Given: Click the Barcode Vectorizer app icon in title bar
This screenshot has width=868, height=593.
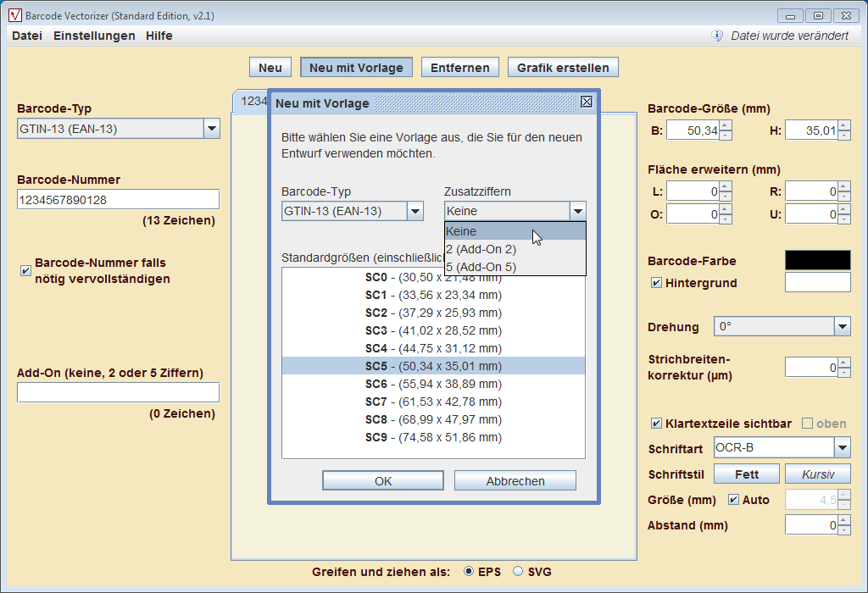Looking at the screenshot, I should 14,15.
